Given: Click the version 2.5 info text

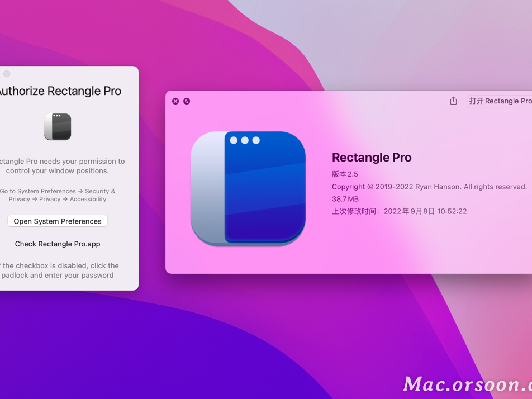Looking at the screenshot, I should coord(345,174).
